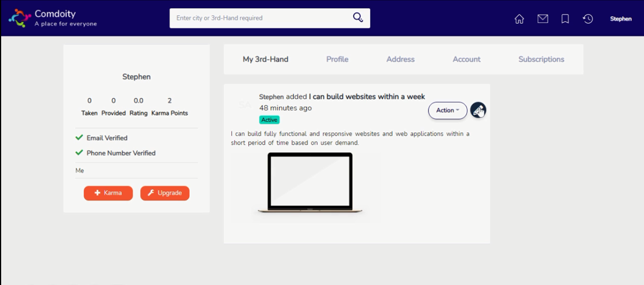
Task: Click the Me text in profile card
Action: 80,171
